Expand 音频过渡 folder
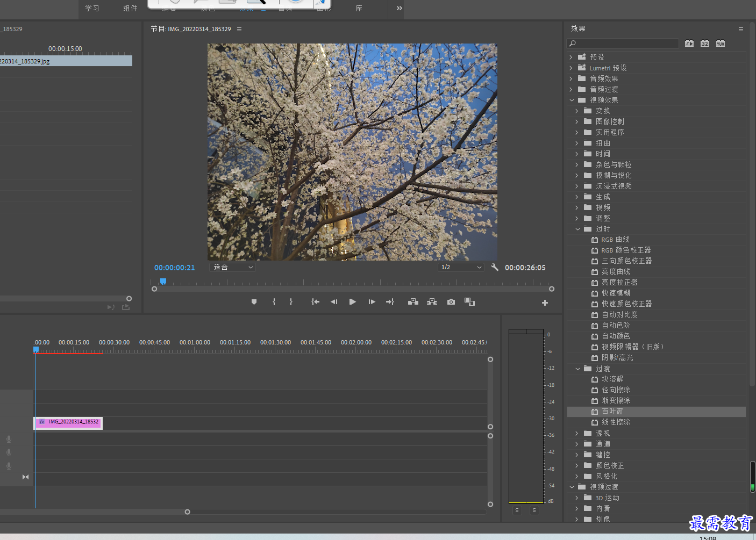 tap(571, 89)
